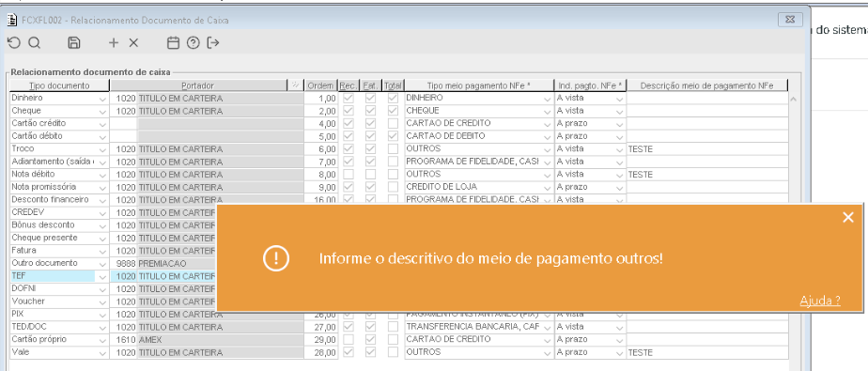Screen dimensions: 868x371
Task: Toggle Total checkbox for Dinheiro row
Action: point(393,98)
